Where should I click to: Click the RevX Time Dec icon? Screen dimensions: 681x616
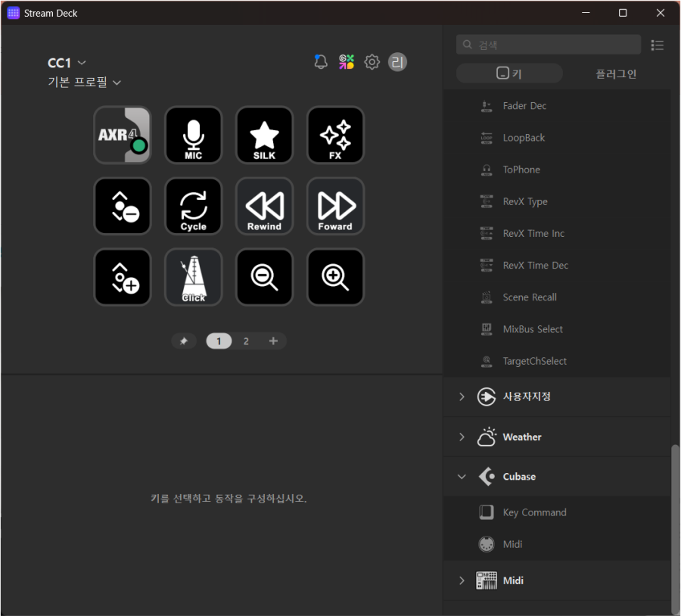(487, 265)
